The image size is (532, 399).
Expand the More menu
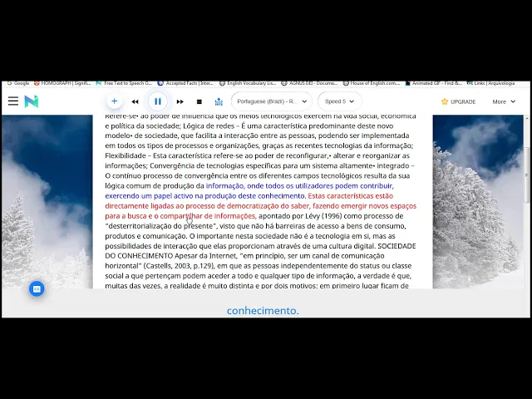tap(504, 101)
